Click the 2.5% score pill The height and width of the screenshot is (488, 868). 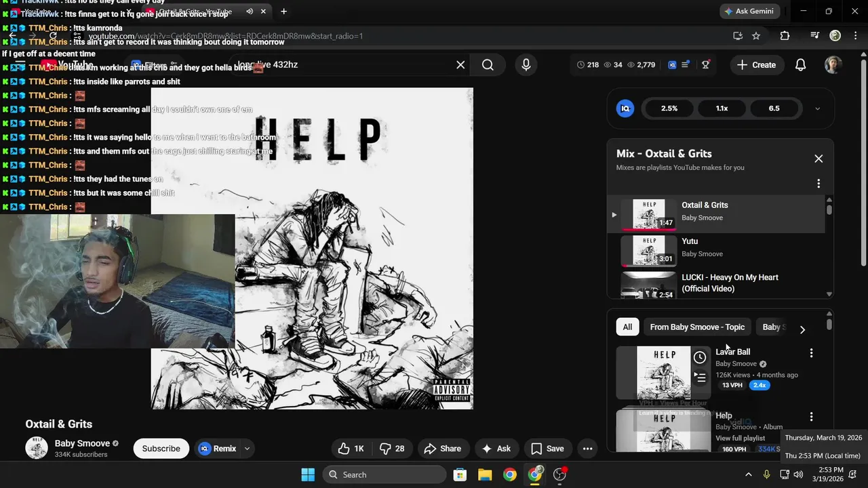click(x=669, y=108)
